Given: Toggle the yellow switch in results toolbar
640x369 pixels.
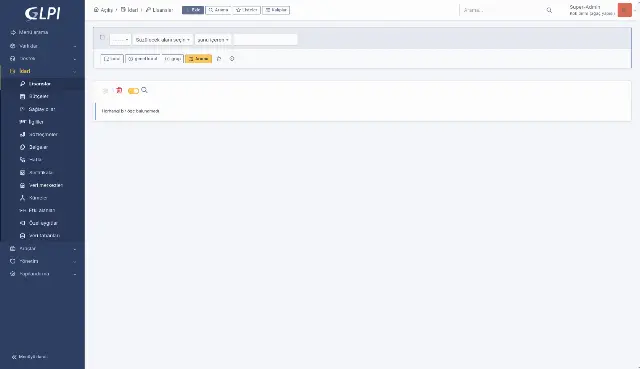Looking at the screenshot, I should (x=133, y=91).
